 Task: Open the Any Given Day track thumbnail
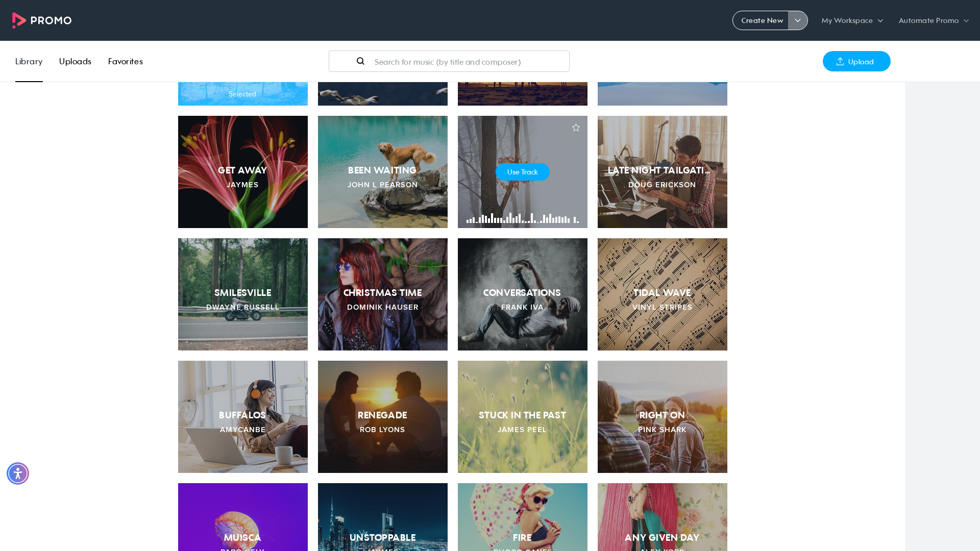coord(663,517)
